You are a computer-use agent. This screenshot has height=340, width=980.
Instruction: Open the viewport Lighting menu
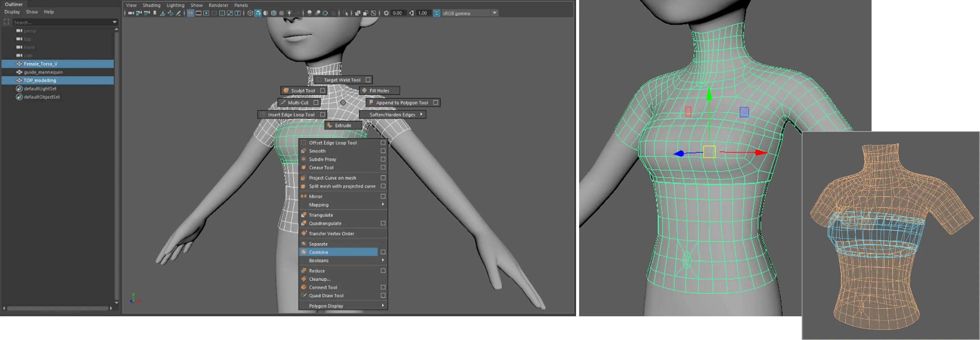[176, 5]
